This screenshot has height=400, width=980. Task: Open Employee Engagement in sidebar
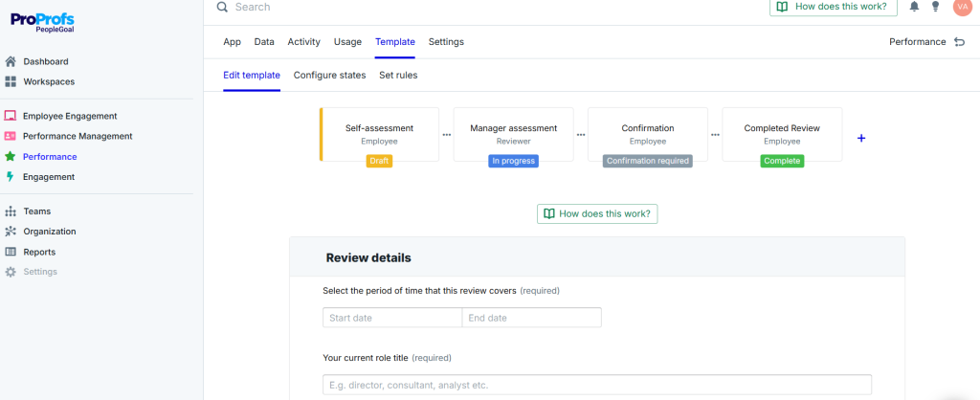70,116
